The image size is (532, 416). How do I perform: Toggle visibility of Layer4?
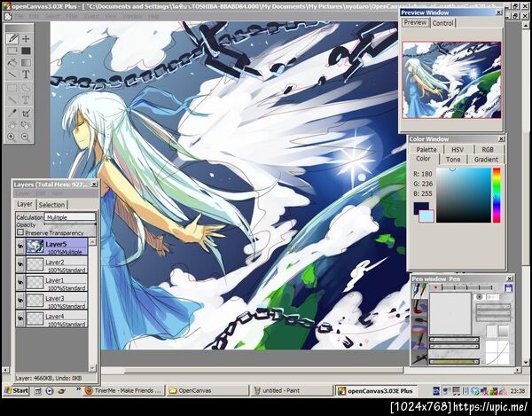[x=20, y=318]
